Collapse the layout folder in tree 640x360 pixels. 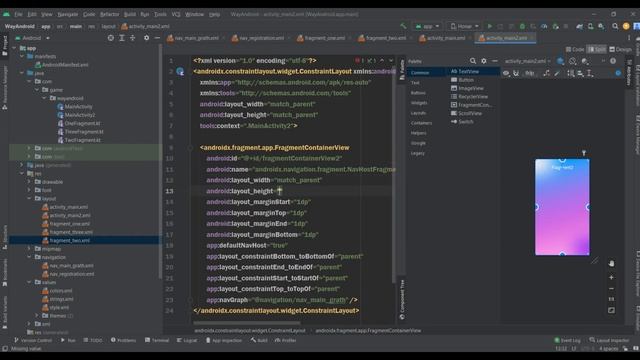click(29, 198)
